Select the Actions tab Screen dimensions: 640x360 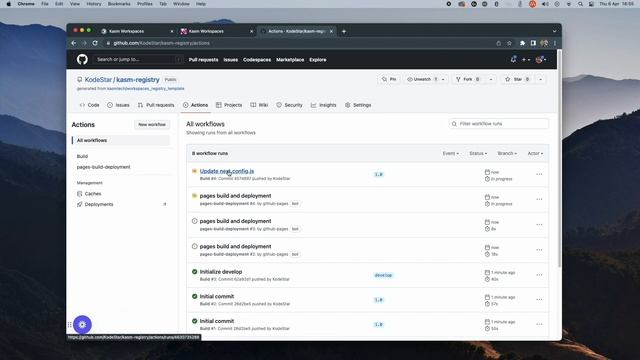[196, 105]
